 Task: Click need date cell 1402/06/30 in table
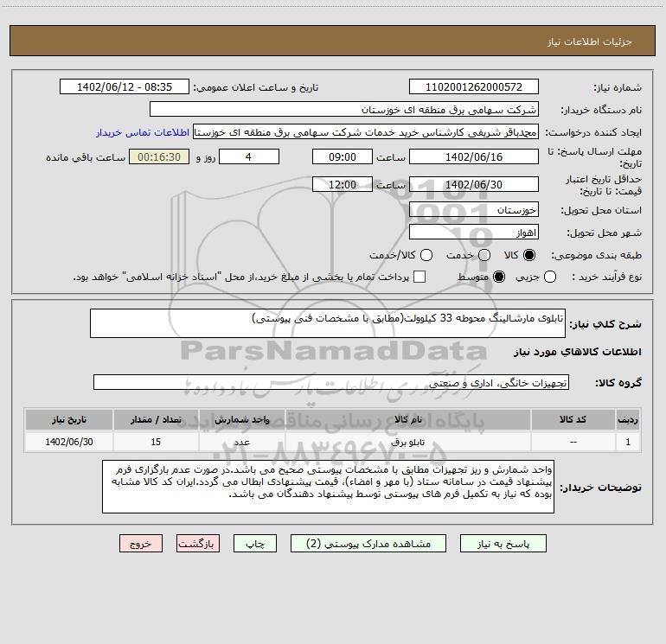tap(69, 442)
